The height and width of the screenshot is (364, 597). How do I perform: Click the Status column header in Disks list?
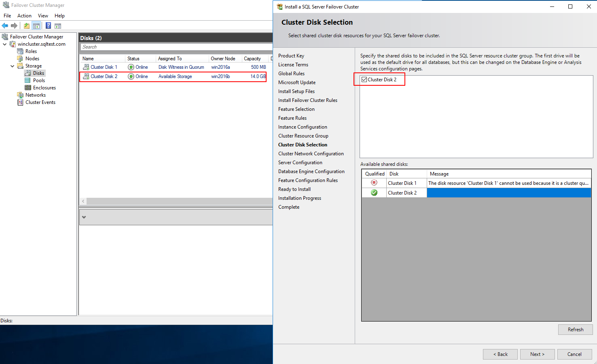141,59
